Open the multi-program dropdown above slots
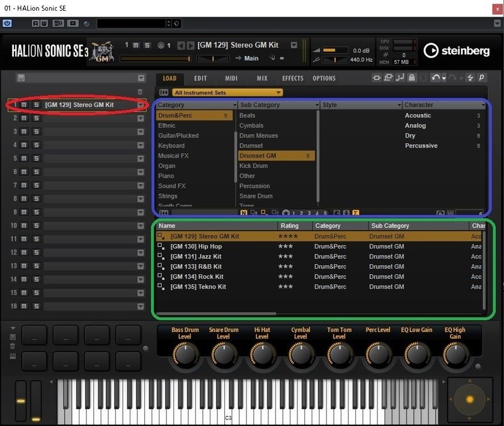The image size is (504, 426). pyautogui.click(x=141, y=78)
